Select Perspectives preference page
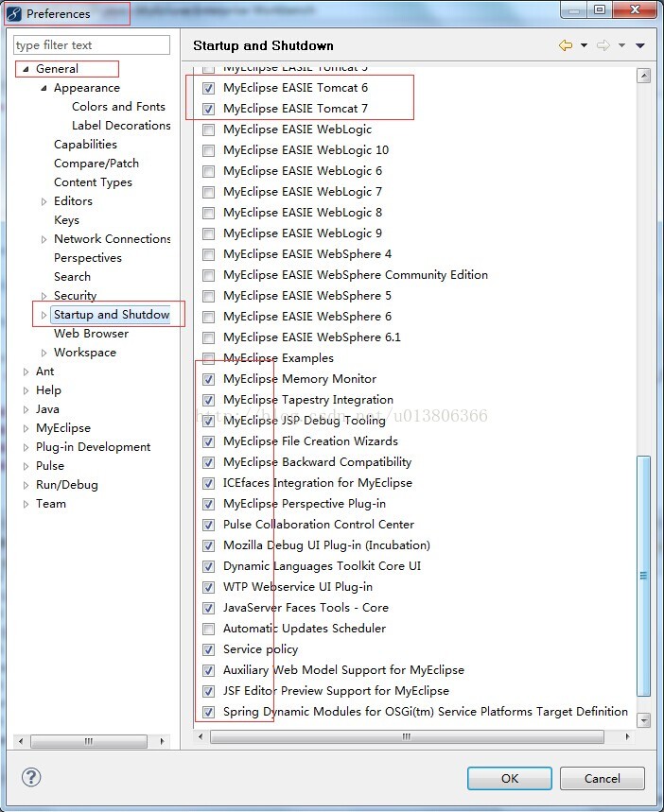664x812 pixels. pyautogui.click(x=88, y=258)
